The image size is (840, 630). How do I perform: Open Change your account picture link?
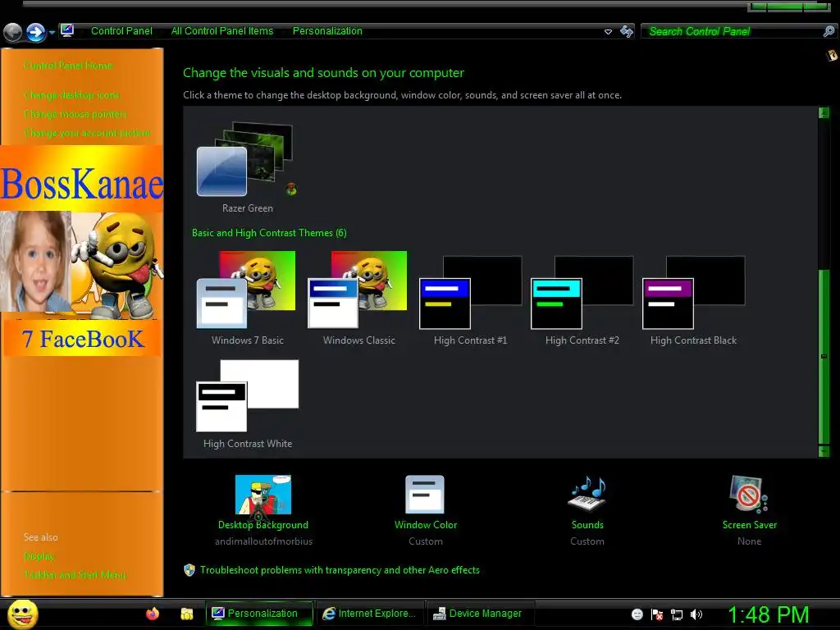87,133
